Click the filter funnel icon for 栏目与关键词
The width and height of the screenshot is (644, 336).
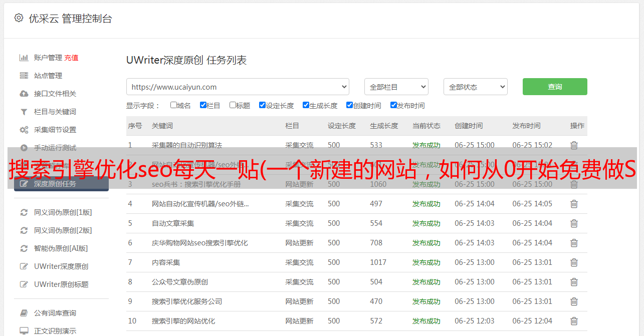click(24, 112)
